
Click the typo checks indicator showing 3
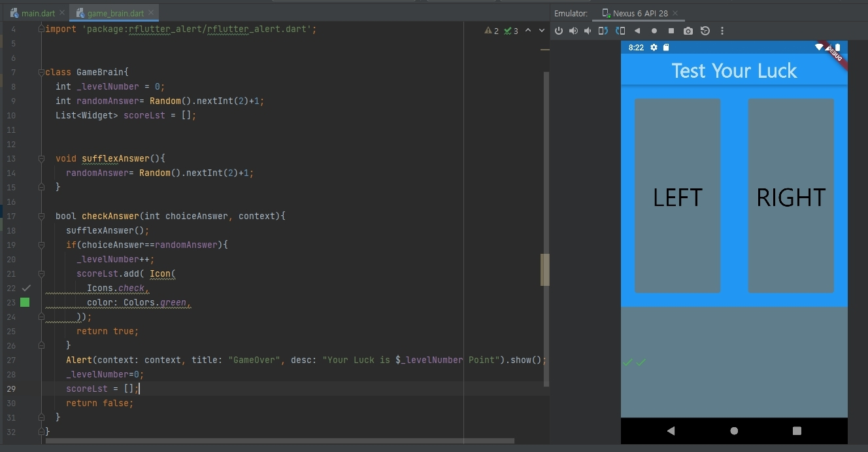click(x=511, y=31)
